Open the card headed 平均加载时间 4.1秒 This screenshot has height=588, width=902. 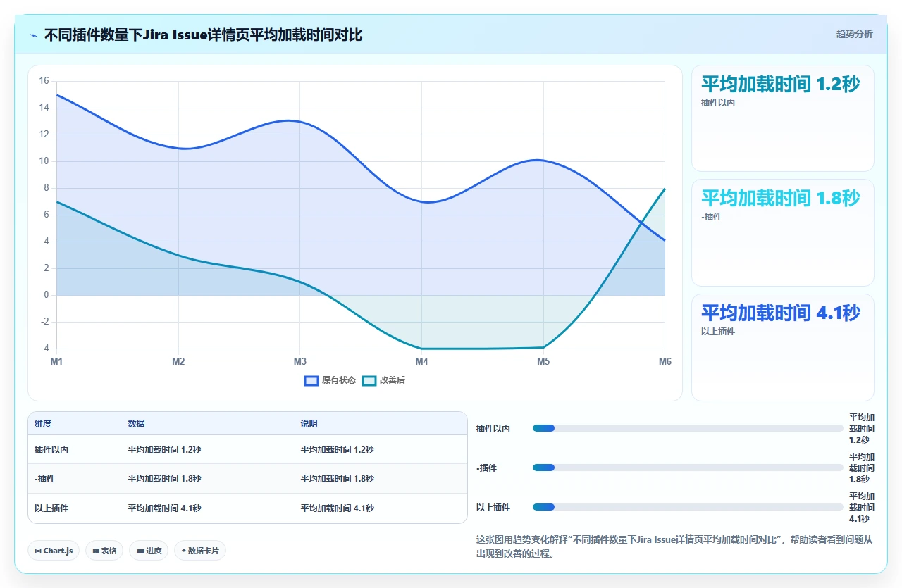783,347
